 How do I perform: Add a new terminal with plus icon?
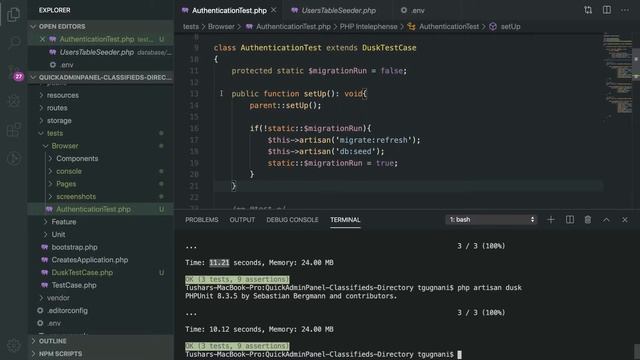(x=551, y=220)
